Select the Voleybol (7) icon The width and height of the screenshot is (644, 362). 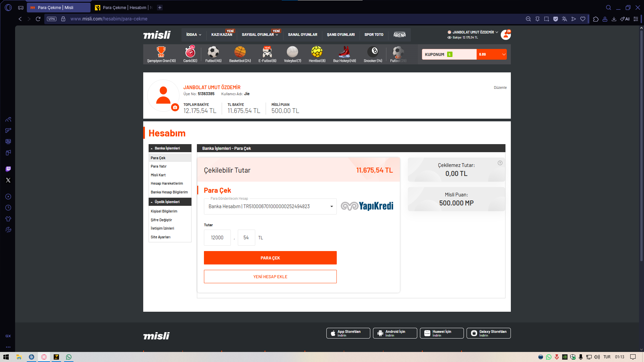[292, 52]
